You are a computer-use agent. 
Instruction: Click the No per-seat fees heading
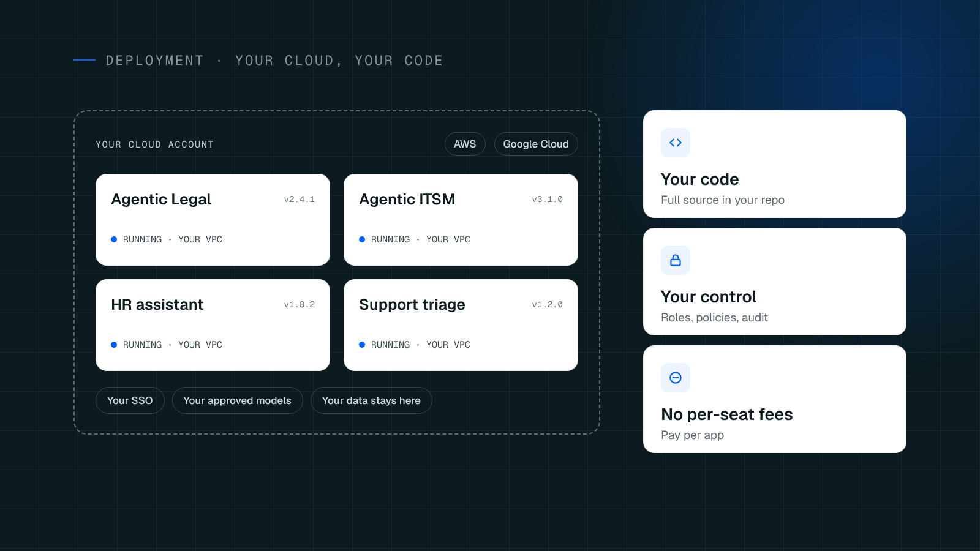coord(727,414)
